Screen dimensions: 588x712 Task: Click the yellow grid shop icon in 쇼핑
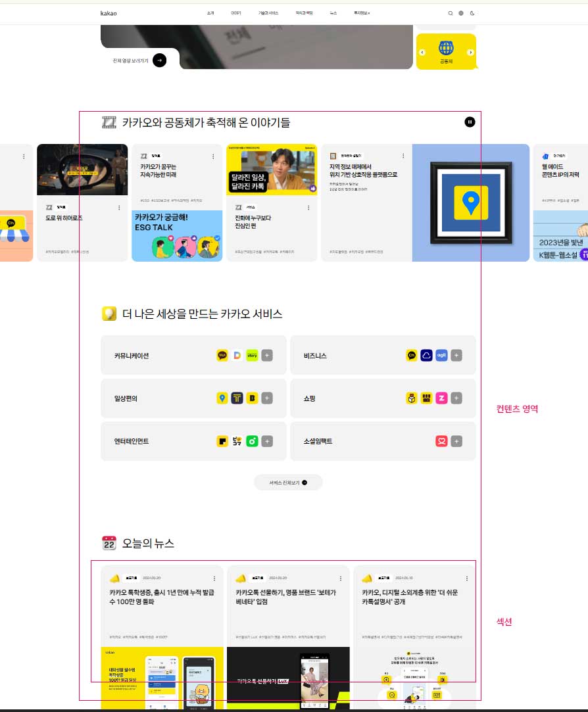[x=426, y=398]
